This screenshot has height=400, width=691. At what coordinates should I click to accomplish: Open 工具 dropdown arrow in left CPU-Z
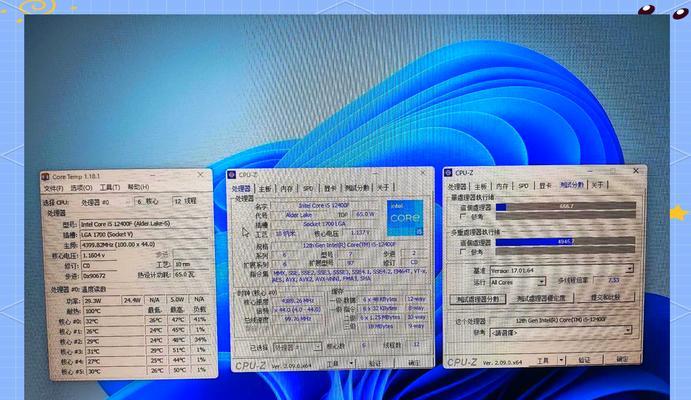(351, 363)
